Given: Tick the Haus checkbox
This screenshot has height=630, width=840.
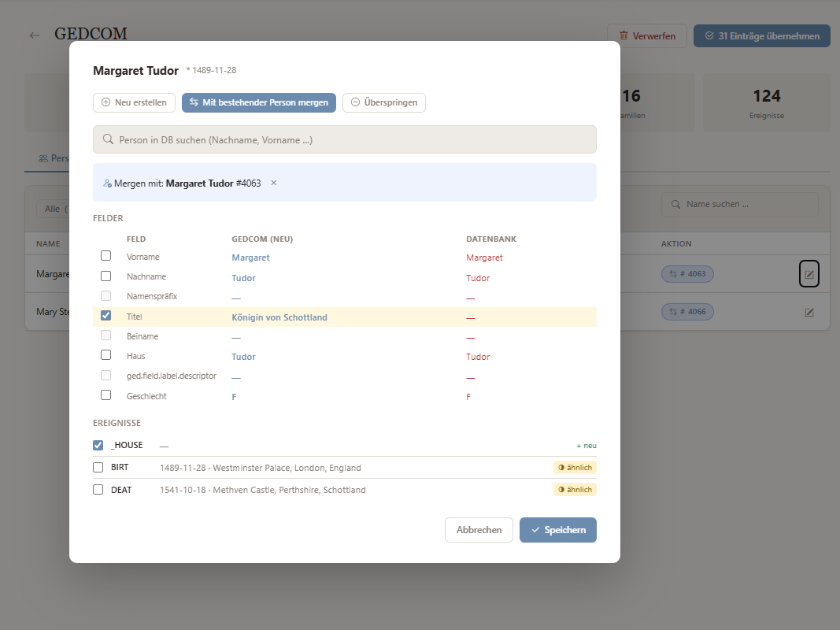Looking at the screenshot, I should tap(106, 355).
